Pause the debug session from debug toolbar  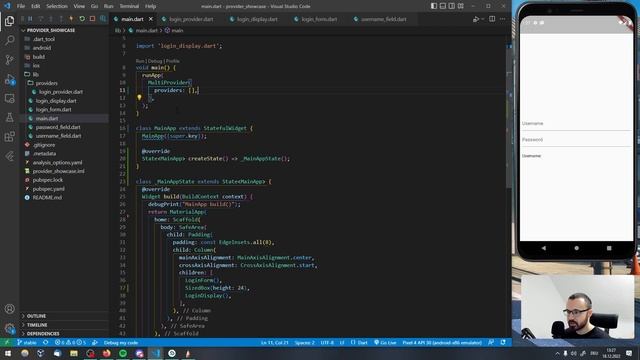tap(30, 19)
